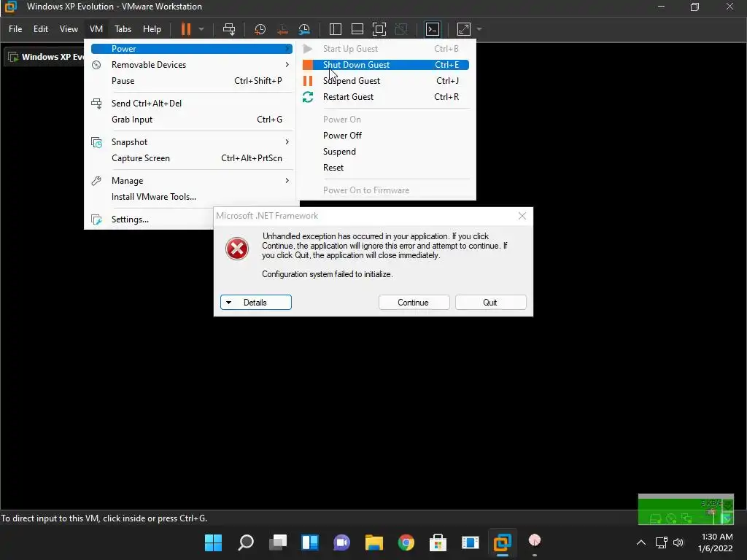
Task: Open the Edit menu
Action: 41,29
